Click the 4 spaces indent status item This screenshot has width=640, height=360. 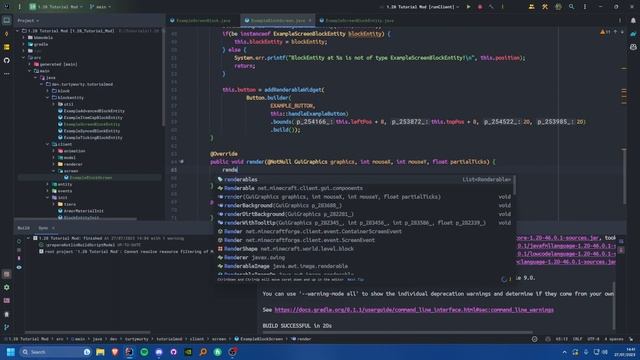tap(613, 339)
